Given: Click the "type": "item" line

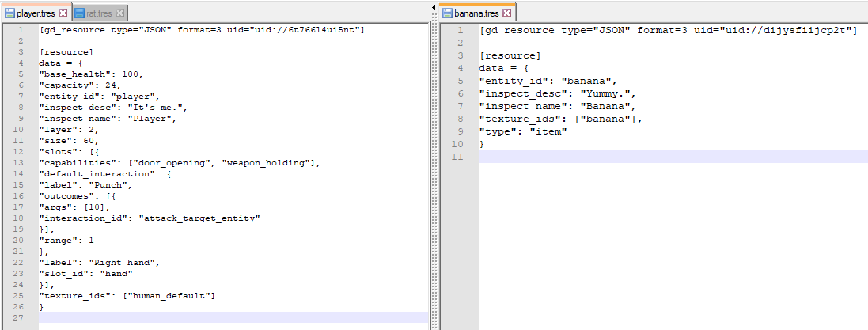Looking at the screenshot, I should pyautogui.click(x=523, y=132).
